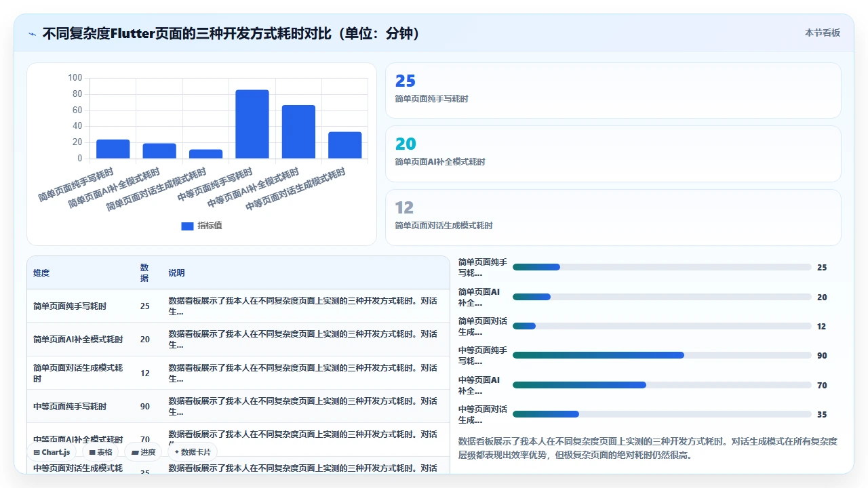
Task: Click progress label 简单页面纯手写耗...
Action: pyautogui.click(x=483, y=267)
